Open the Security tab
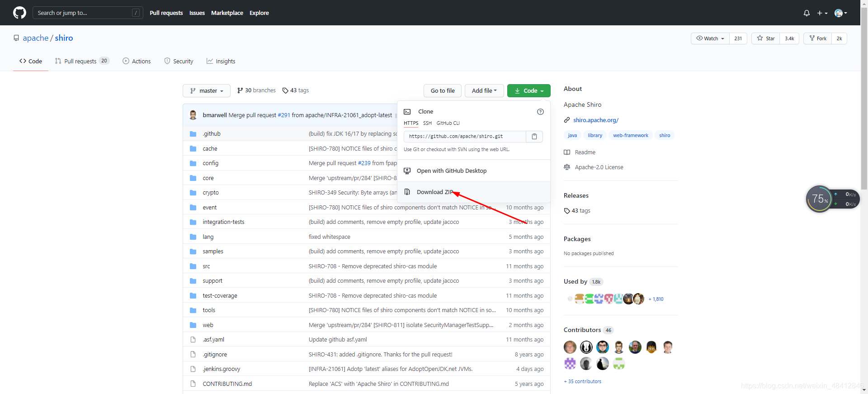 [179, 61]
